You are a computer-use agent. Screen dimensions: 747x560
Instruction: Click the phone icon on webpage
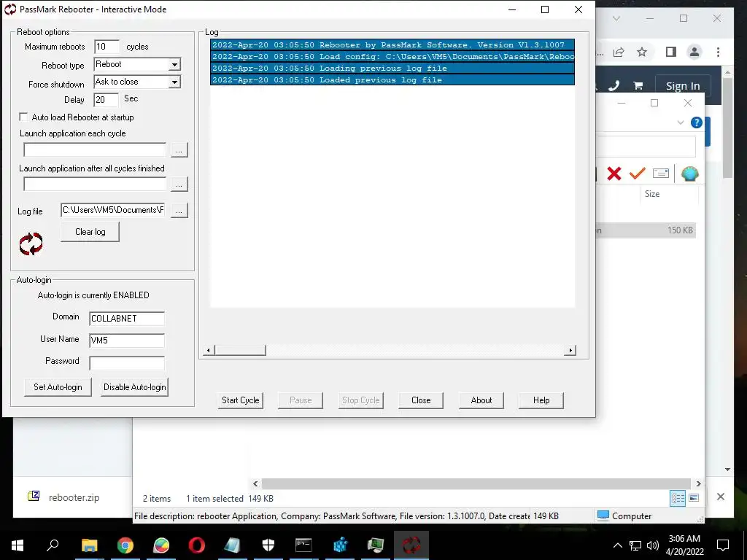click(614, 86)
